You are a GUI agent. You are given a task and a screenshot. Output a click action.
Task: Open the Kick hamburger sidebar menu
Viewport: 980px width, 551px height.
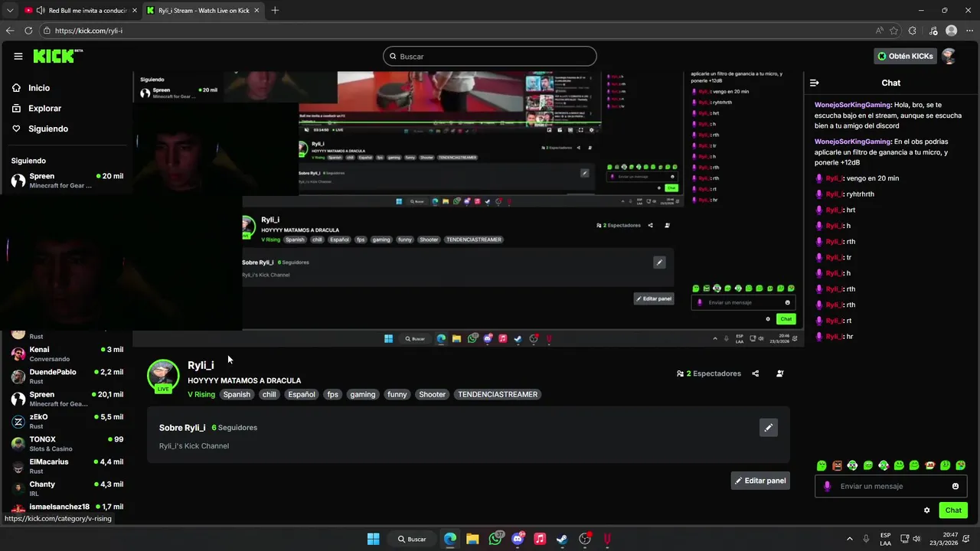[18, 56]
